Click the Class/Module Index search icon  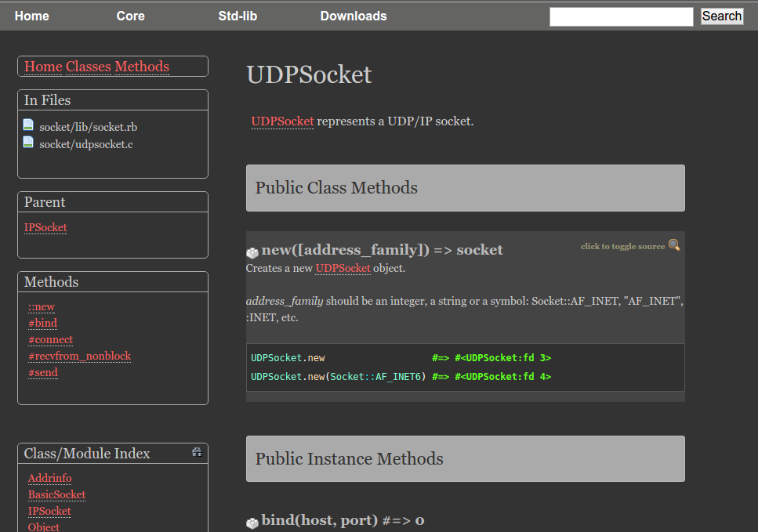(x=197, y=452)
